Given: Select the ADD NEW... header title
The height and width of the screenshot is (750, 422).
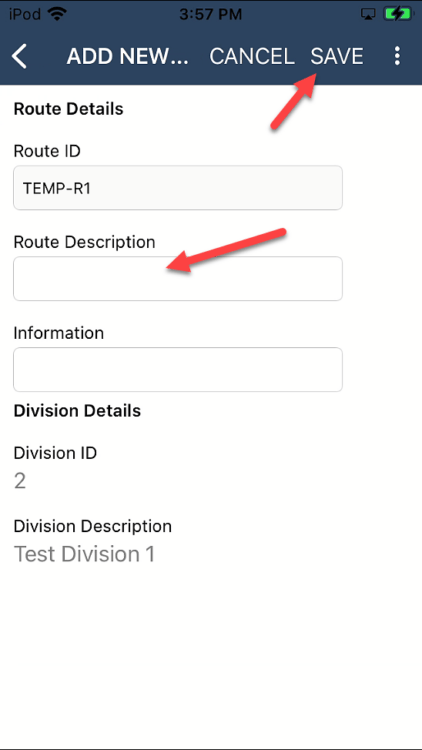Looking at the screenshot, I should click(128, 56).
